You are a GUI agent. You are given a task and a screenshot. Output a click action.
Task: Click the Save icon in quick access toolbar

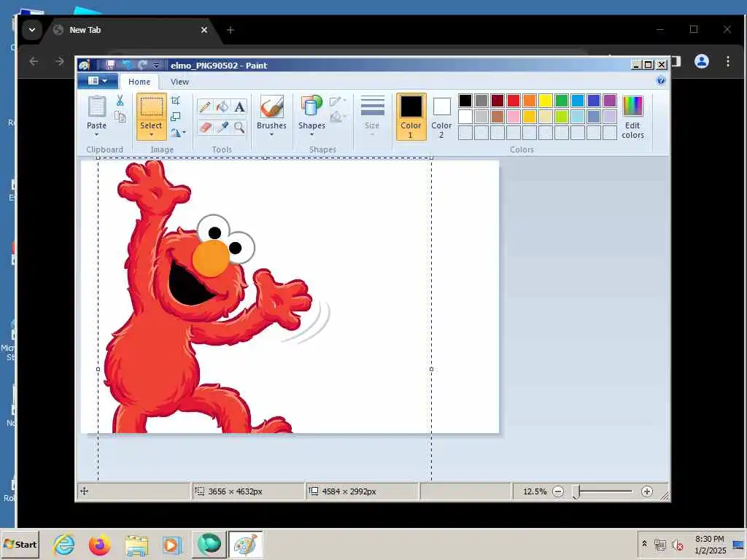click(110, 65)
